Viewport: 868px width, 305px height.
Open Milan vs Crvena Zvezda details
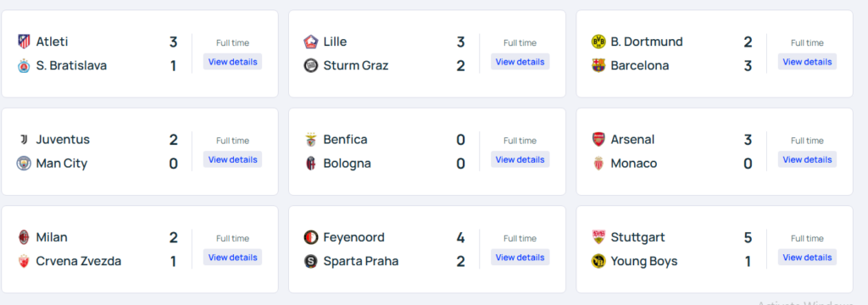click(232, 258)
